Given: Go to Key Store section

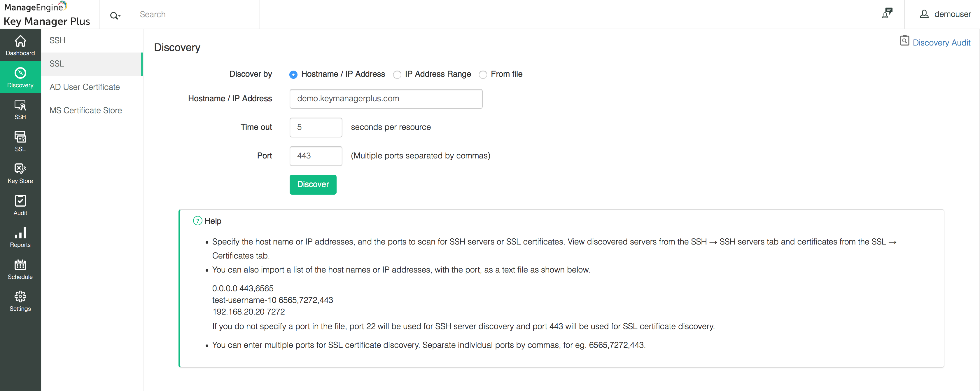Looking at the screenshot, I should tap(20, 173).
